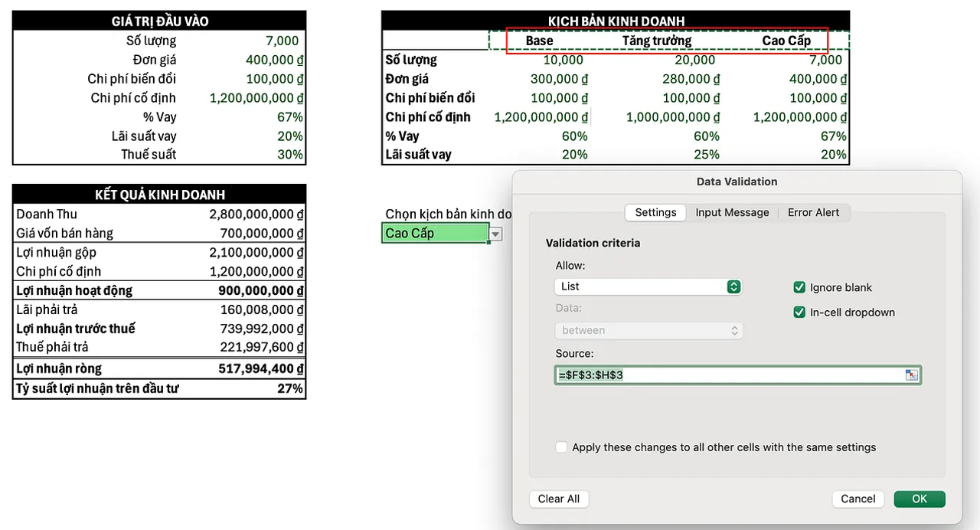
Task: Confirm validation with the OK button
Action: pos(920,499)
